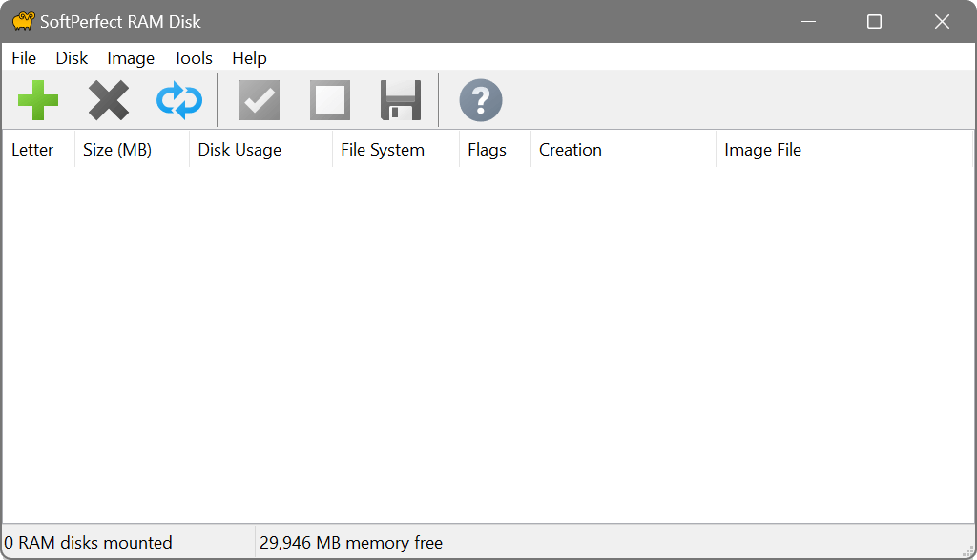Open the Tools menu
The width and height of the screenshot is (977, 560).
click(x=193, y=58)
